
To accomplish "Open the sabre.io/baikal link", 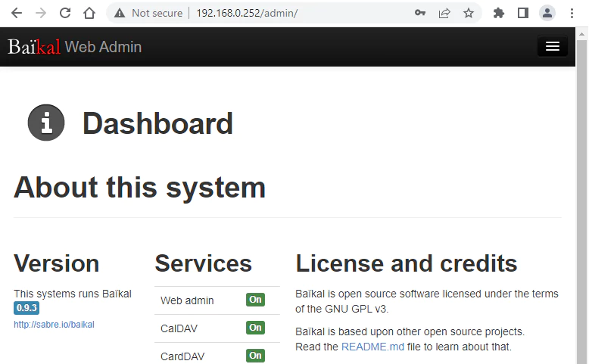I will tap(54, 325).
